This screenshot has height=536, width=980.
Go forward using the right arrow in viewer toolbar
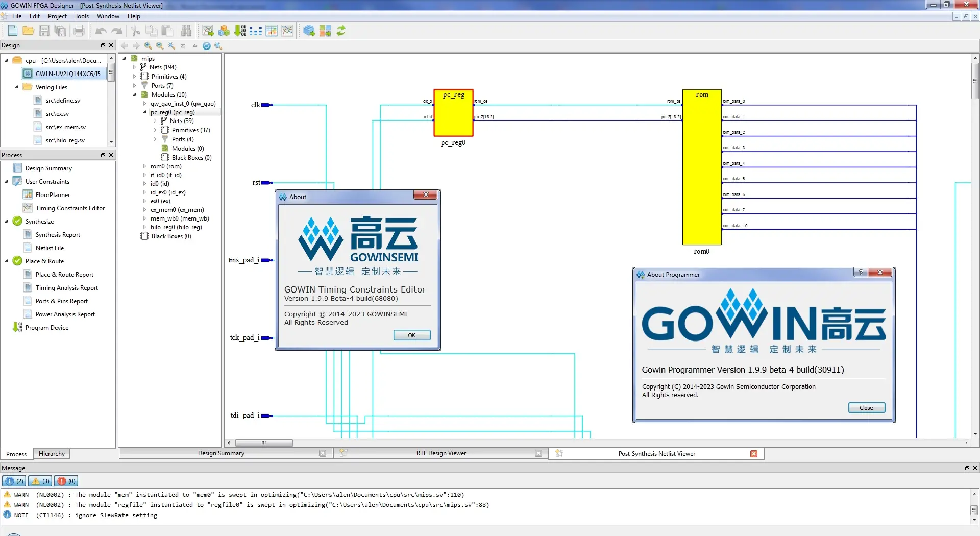click(136, 46)
